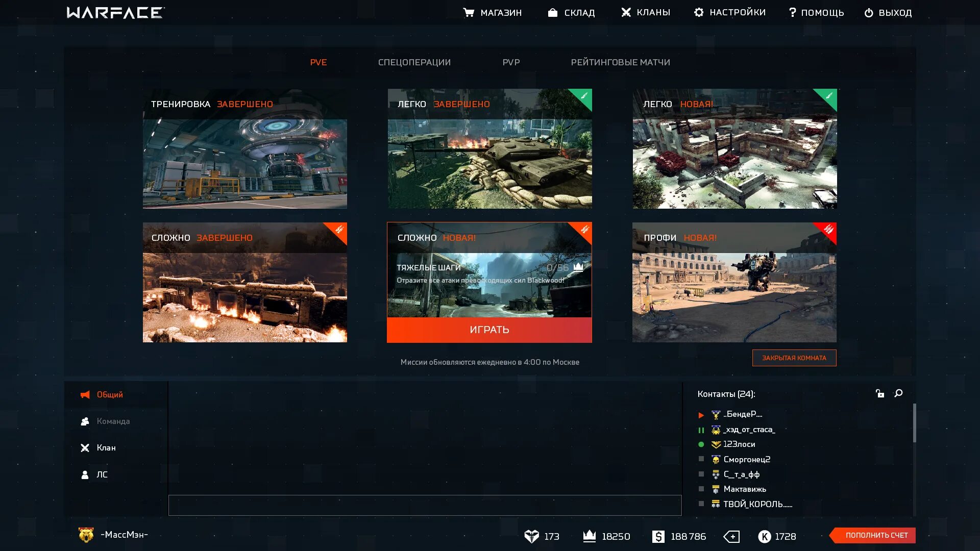980x551 pixels.
Task: Click the Warface logo
Action: (x=116, y=12)
